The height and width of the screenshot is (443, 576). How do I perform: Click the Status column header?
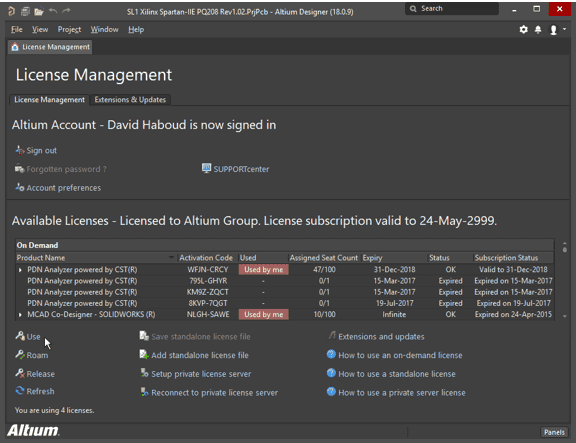click(450, 258)
